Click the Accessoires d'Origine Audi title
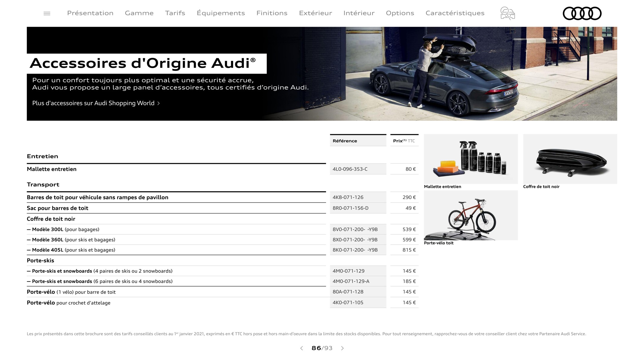644x362 pixels. click(143, 63)
